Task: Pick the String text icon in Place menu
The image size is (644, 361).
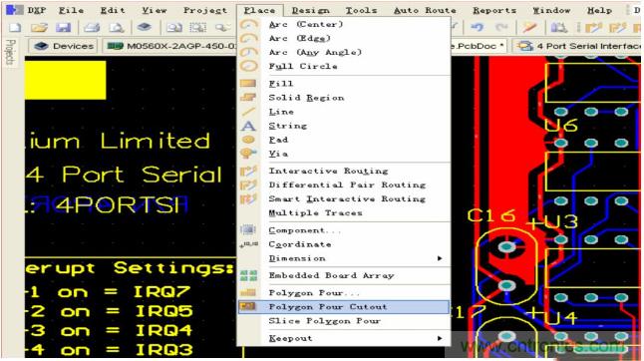Action: (248, 126)
